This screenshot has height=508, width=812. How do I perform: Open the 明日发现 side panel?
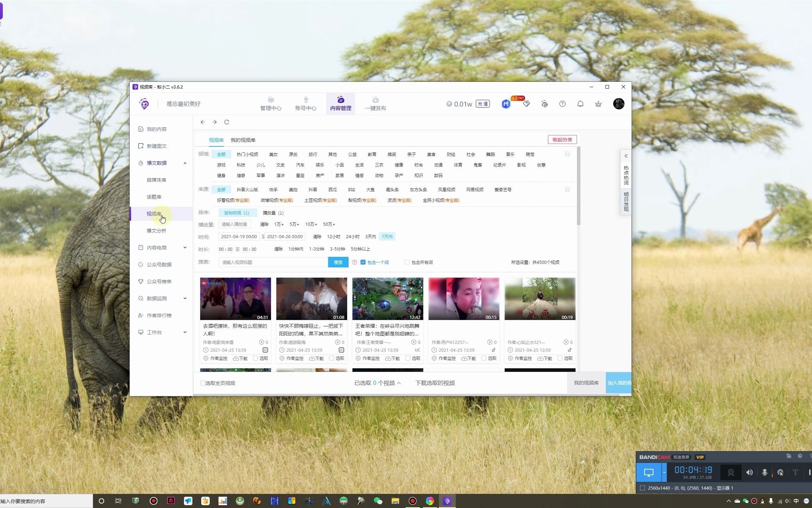[x=626, y=202]
